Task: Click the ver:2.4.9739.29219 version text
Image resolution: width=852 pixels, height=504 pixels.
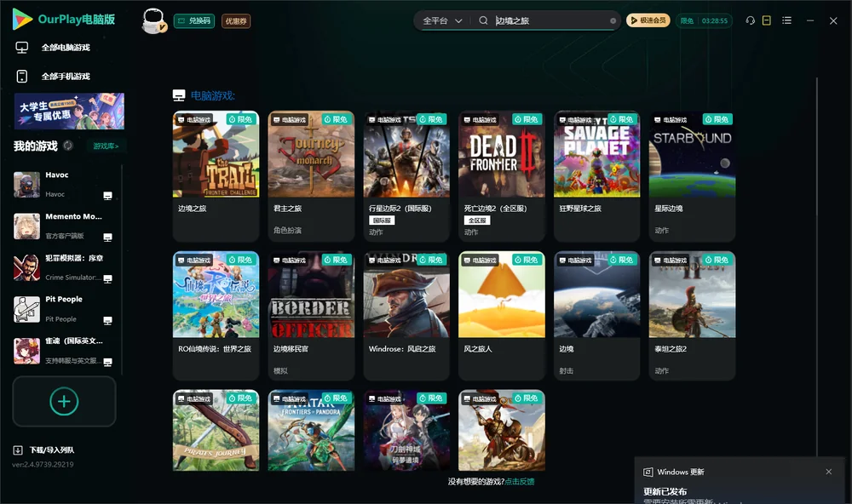Action: [43, 464]
